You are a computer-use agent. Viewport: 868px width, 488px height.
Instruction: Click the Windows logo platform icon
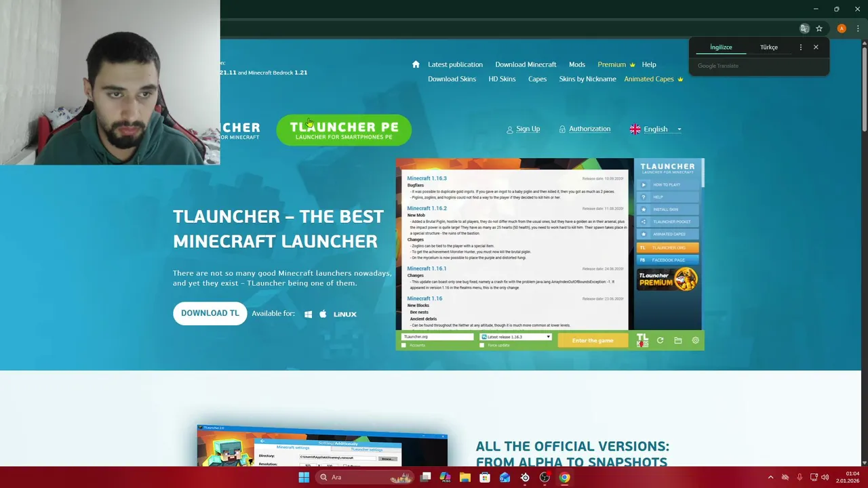point(308,314)
